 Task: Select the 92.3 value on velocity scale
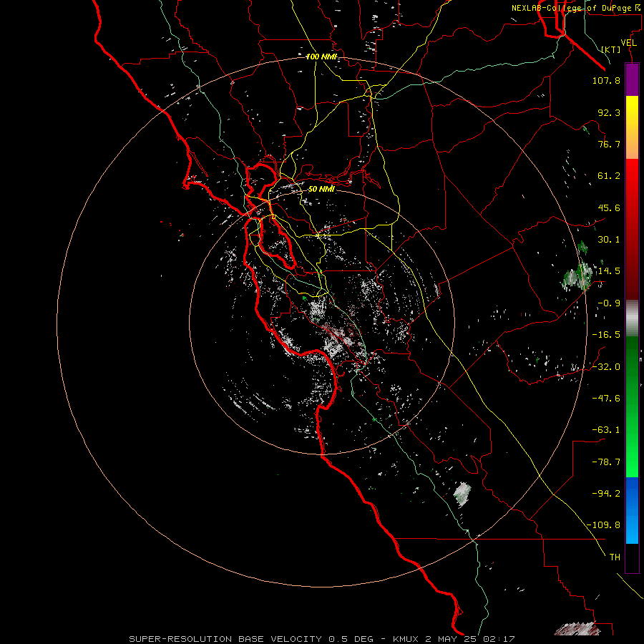(609, 112)
